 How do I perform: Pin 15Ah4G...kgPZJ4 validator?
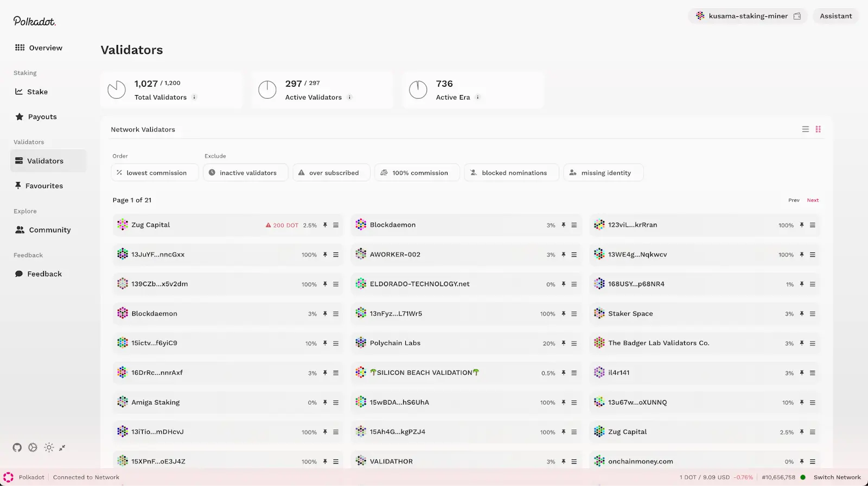tap(564, 432)
